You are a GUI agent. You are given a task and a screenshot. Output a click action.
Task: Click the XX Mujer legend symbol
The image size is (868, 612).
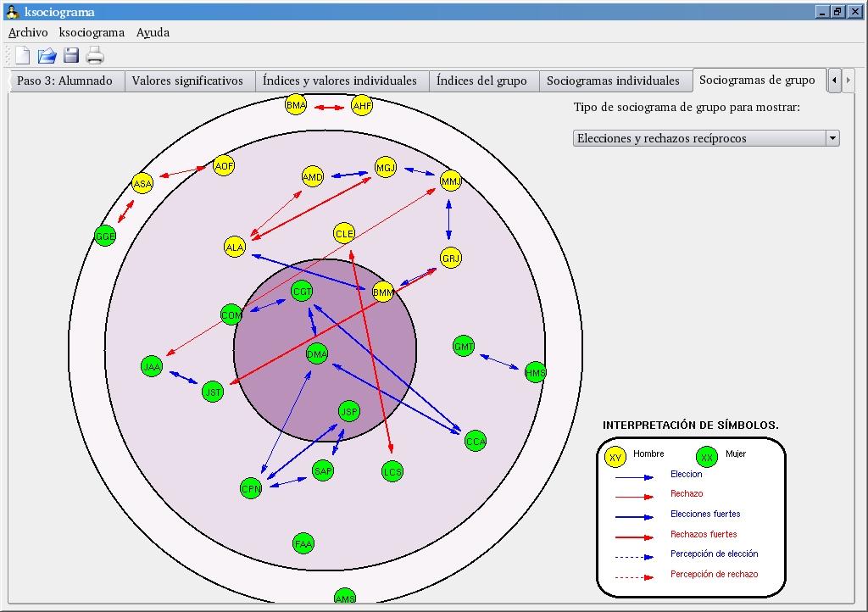[x=707, y=457]
